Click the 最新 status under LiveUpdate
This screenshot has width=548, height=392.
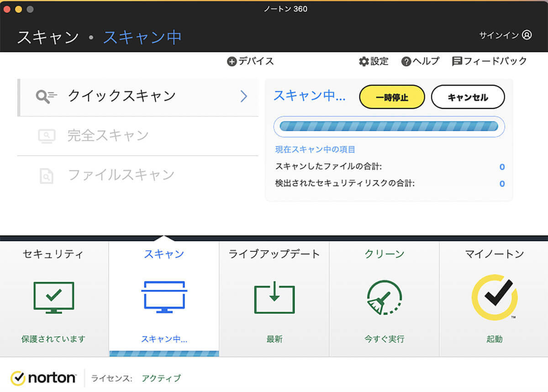(274, 339)
